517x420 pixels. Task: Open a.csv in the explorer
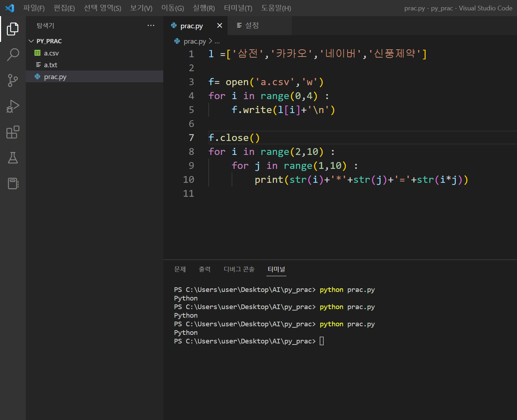[95, 53]
